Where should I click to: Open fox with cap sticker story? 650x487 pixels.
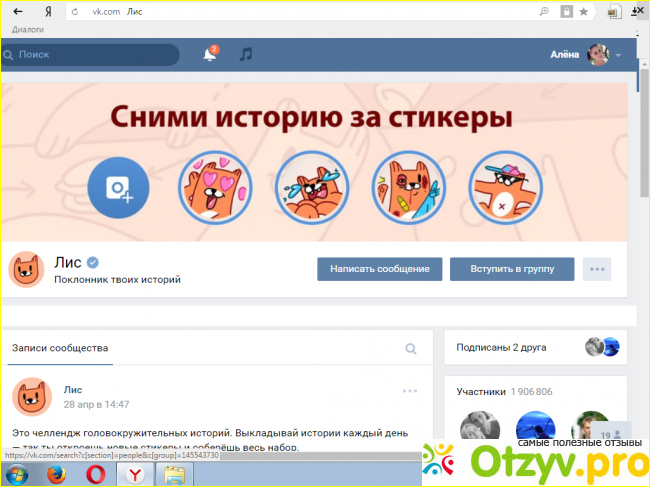(505, 187)
